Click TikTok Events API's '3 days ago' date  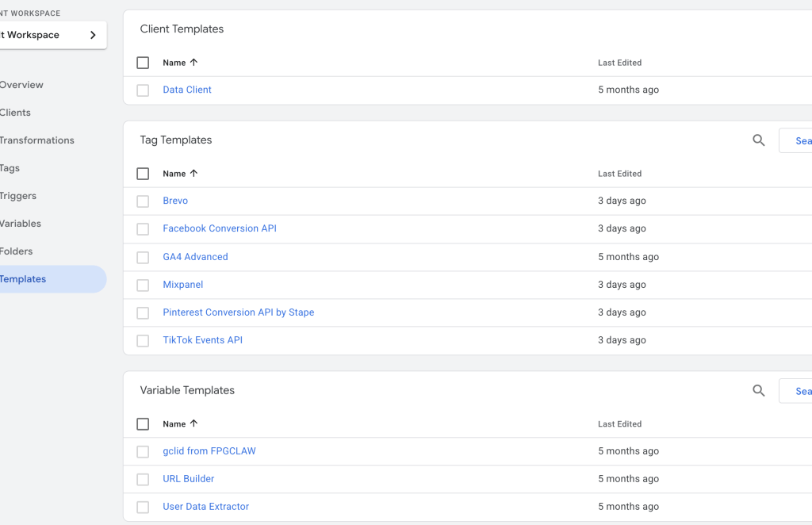coord(622,340)
